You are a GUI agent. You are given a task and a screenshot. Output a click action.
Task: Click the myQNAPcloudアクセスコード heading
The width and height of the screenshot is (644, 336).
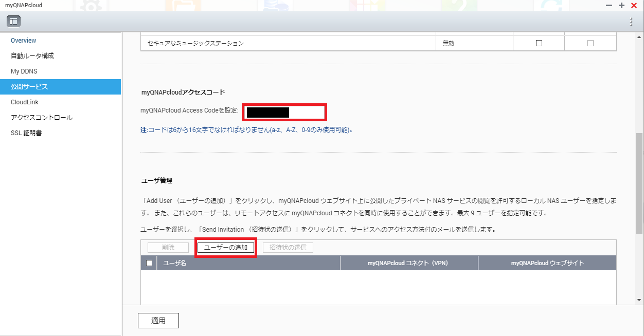[x=183, y=92]
